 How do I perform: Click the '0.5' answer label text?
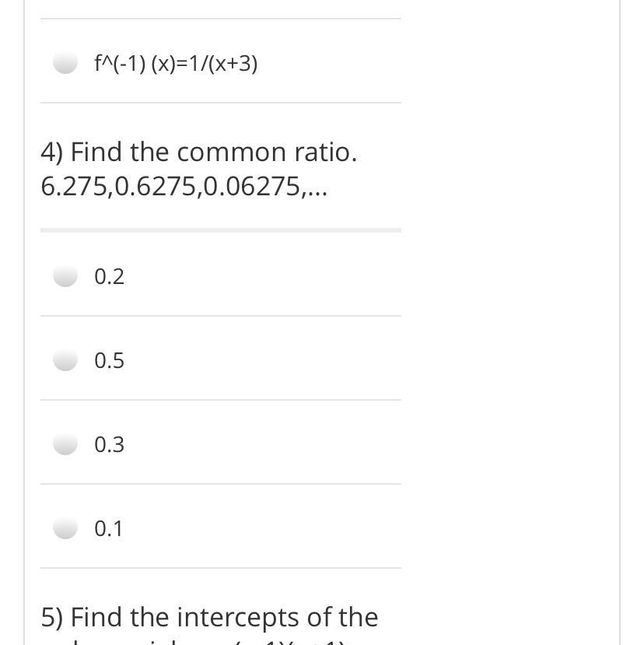click(x=109, y=361)
